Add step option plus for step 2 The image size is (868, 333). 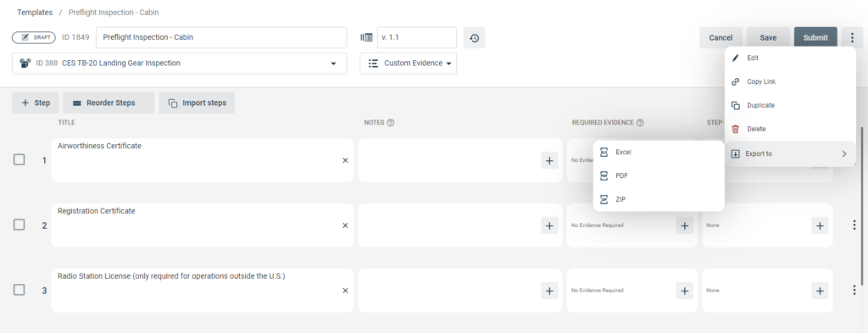coord(820,225)
